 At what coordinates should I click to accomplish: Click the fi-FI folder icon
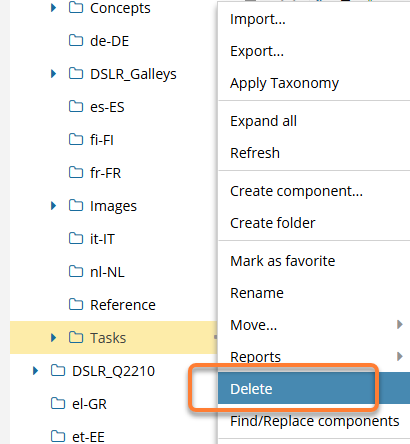coord(76,139)
